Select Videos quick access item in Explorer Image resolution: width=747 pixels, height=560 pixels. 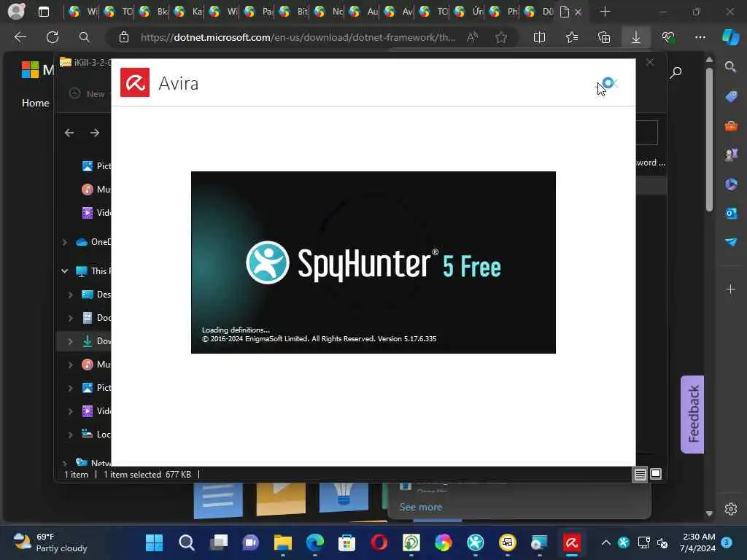[96, 212]
